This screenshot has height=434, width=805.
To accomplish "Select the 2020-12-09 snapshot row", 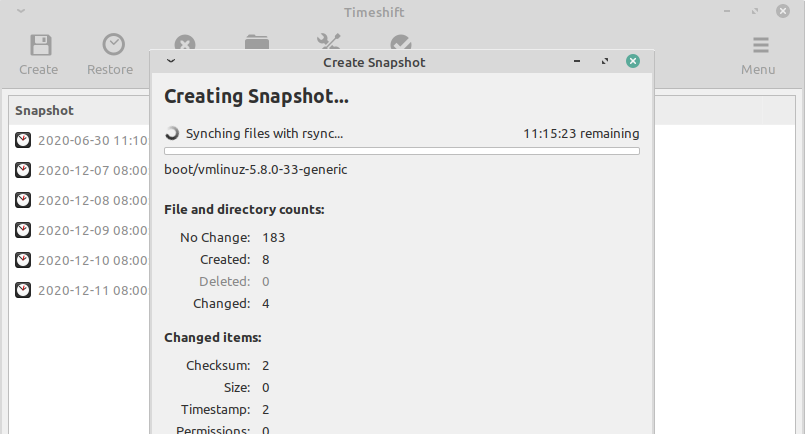I will click(x=92, y=230).
